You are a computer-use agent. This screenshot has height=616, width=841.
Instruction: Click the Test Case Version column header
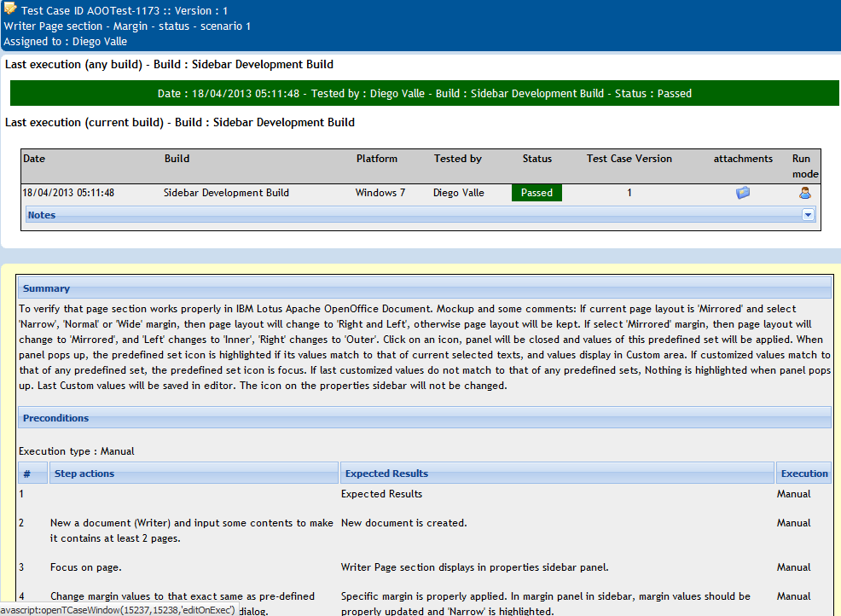[x=629, y=159]
